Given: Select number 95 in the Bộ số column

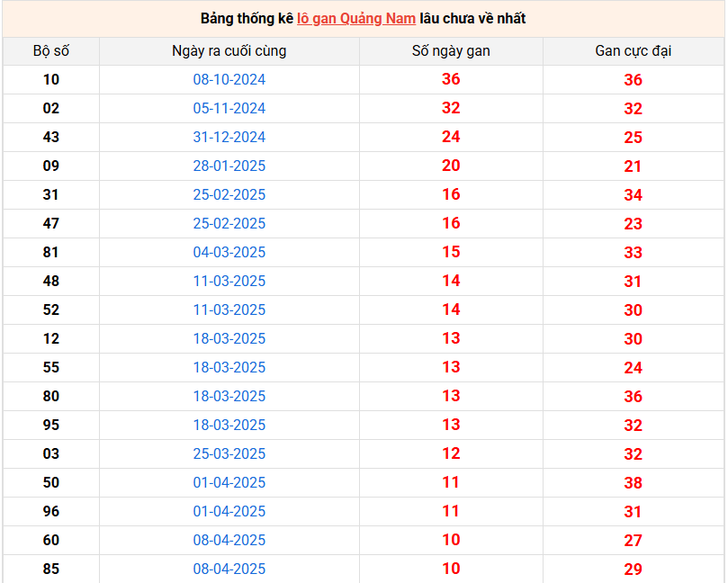Looking at the screenshot, I should tap(51, 426).
